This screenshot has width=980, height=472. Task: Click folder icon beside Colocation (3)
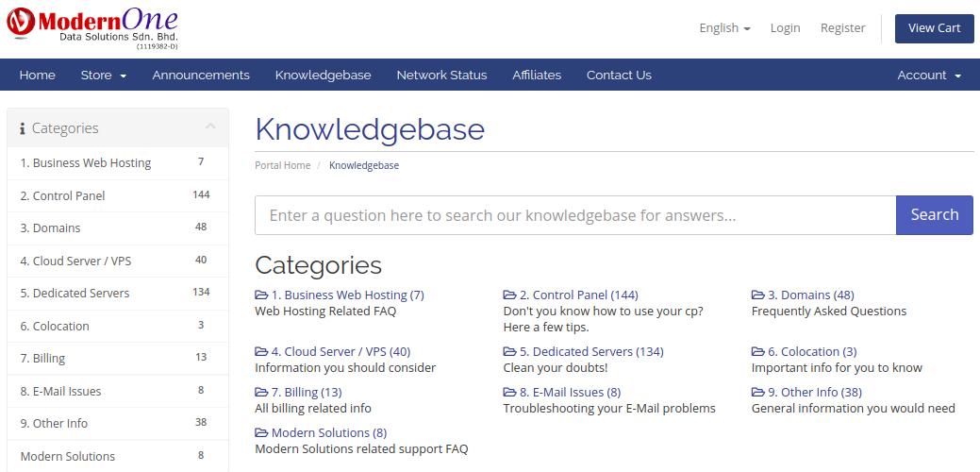pos(757,352)
